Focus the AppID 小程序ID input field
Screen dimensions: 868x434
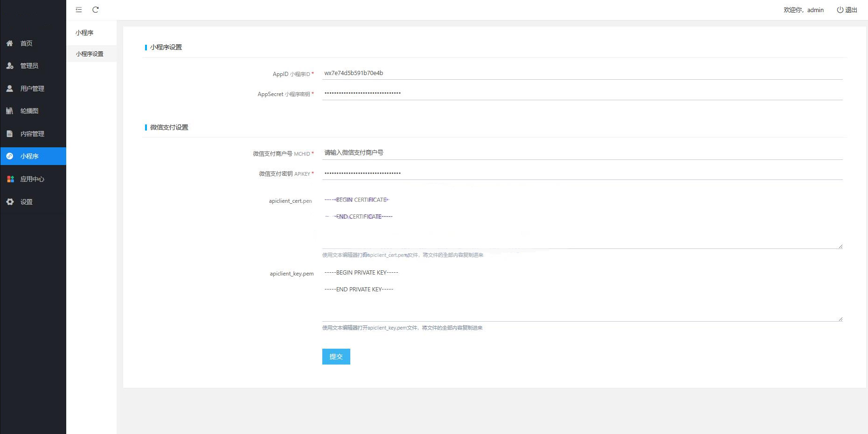point(582,73)
